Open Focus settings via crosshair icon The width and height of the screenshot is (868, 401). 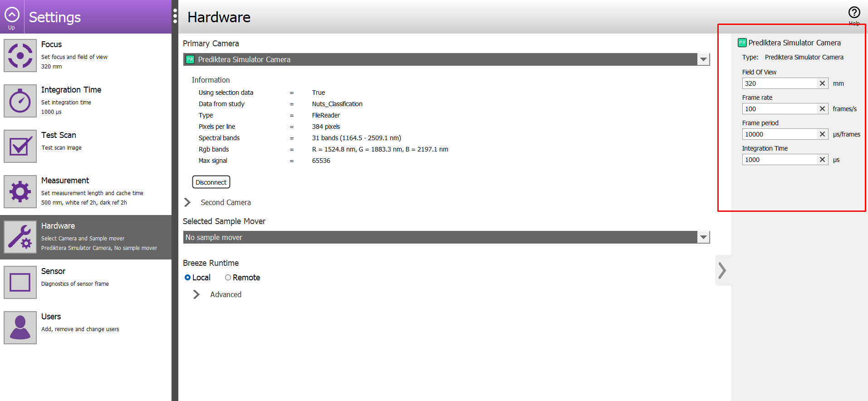tap(20, 55)
